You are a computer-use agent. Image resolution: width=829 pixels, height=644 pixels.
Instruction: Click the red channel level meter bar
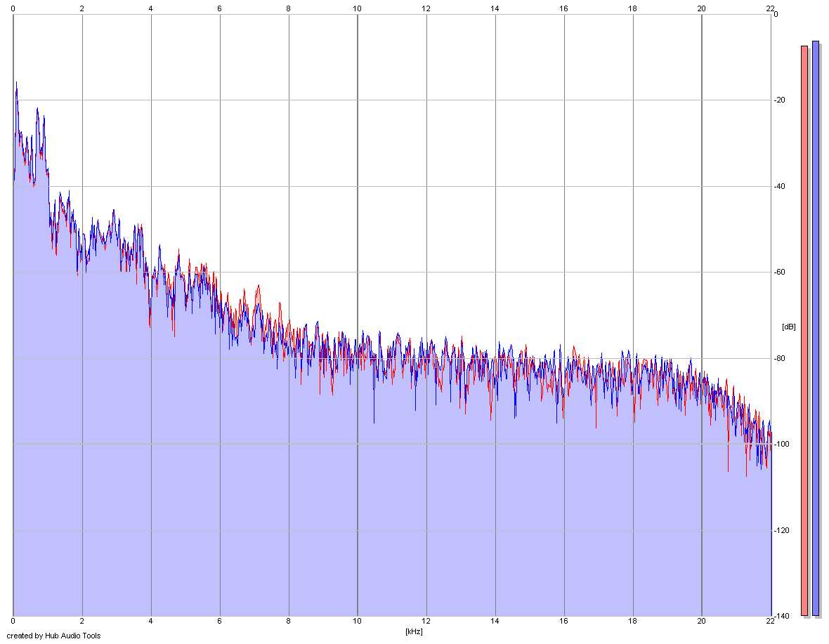click(x=804, y=331)
